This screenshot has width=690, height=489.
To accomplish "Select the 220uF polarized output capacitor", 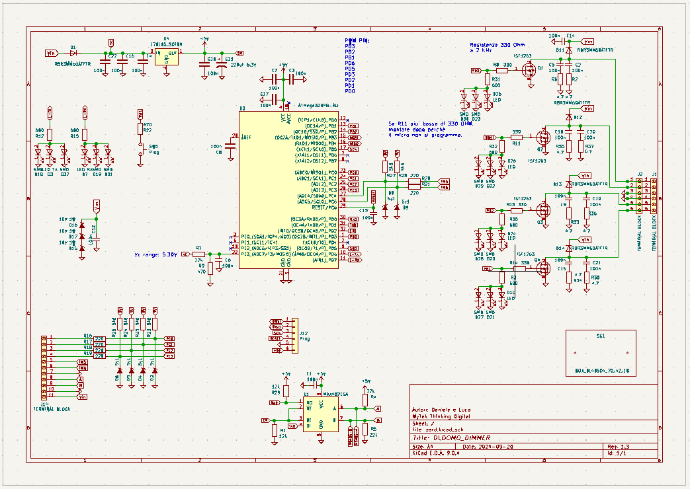I will [x=222, y=64].
